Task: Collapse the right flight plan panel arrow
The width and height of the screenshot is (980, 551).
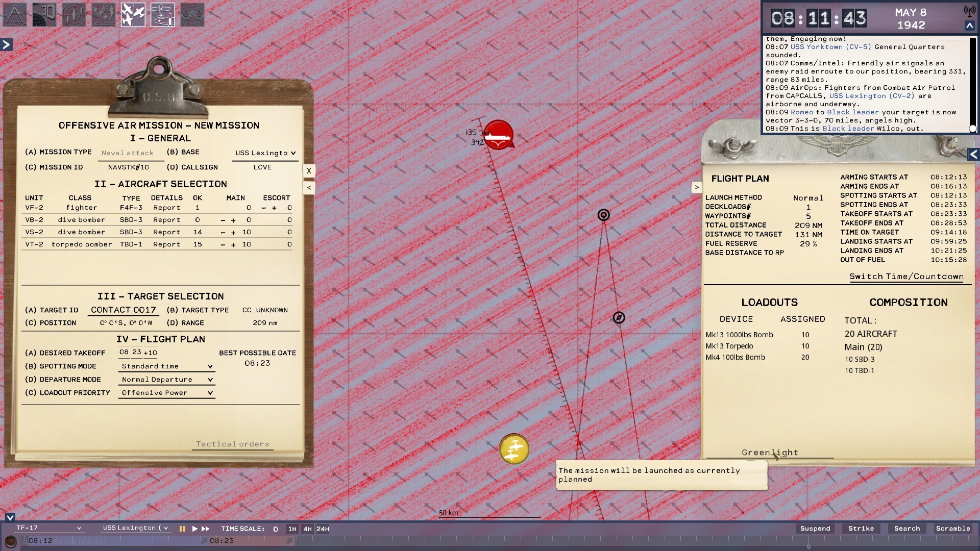Action: tap(974, 154)
